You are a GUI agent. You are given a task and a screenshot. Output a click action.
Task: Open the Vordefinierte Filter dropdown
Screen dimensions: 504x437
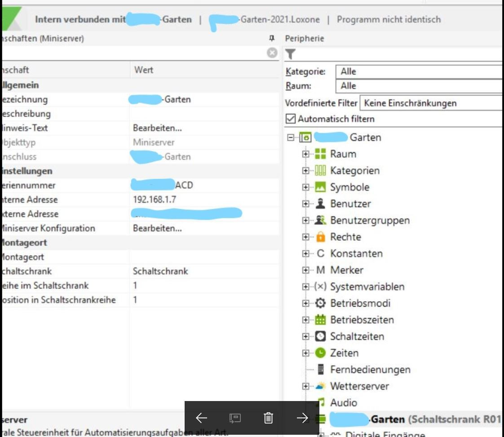[x=431, y=103]
